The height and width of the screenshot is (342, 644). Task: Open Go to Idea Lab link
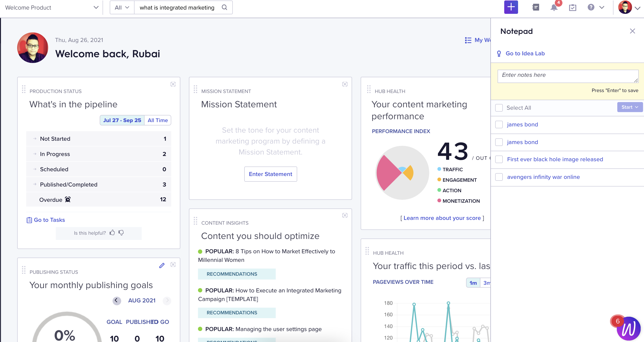[525, 53]
